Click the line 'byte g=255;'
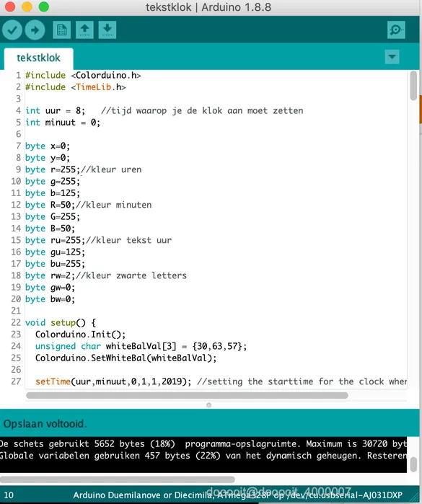Screen dimensions: 422x504 point(53,181)
